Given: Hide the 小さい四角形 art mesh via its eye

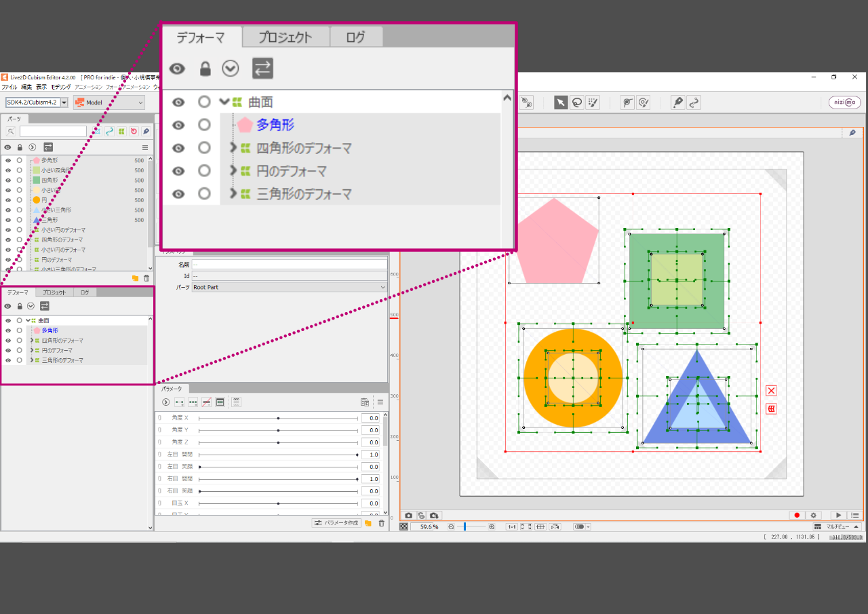Looking at the screenshot, I should 7,170.
